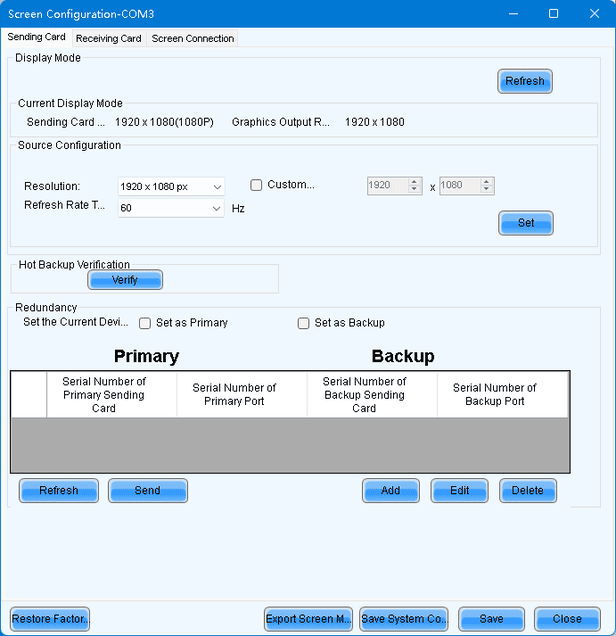Click the Edit button for redundancy

459,490
